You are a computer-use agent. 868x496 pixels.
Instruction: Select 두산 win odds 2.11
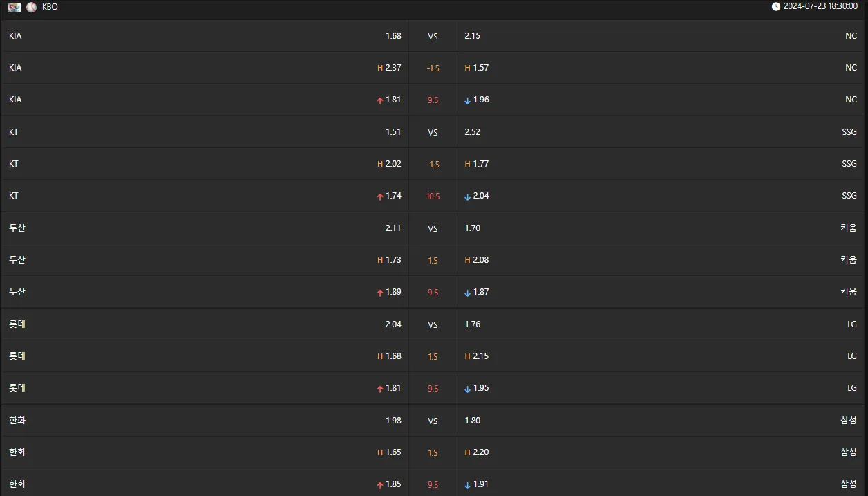point(393,228)
